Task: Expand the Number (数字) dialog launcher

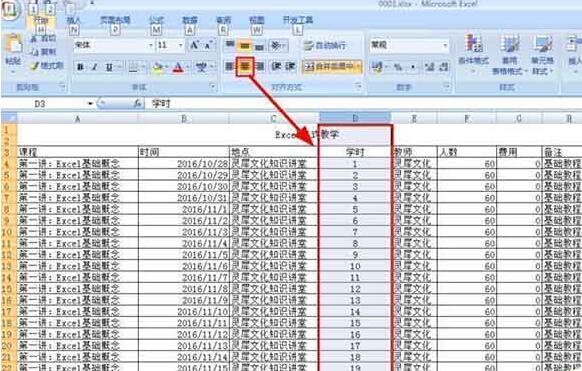Action: 447,87
